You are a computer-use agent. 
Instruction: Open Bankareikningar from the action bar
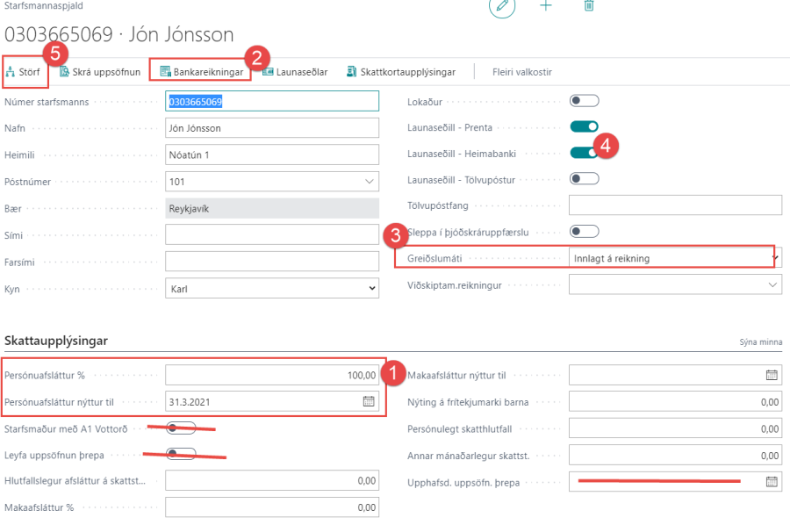coord(201,72)
